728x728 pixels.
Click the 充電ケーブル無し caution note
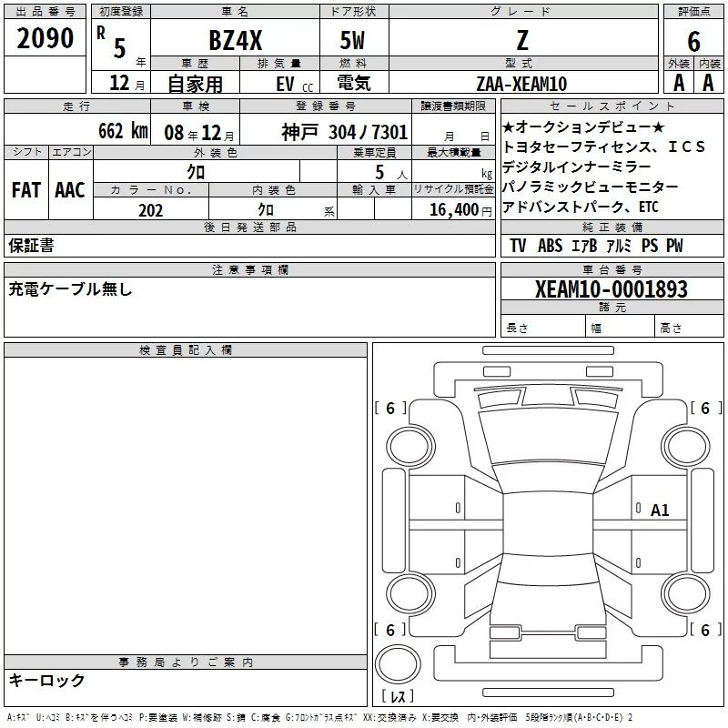pos(71,290)
